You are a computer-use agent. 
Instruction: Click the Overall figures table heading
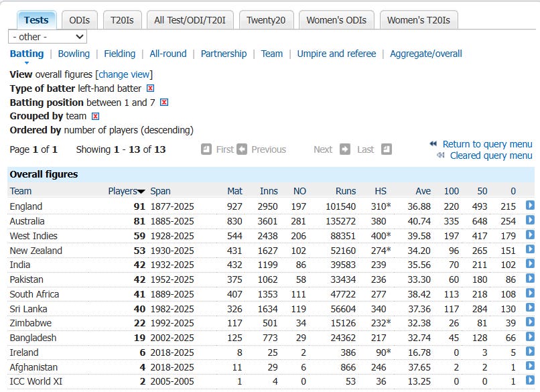[44, 174]
